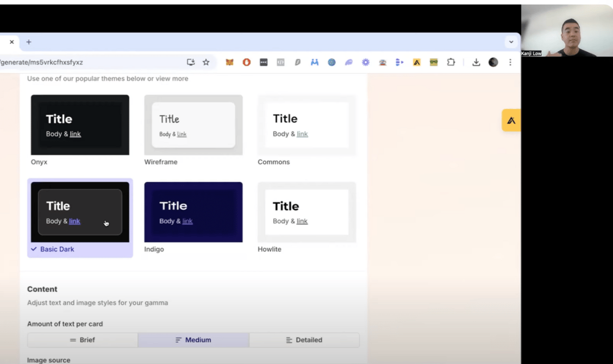
Task: Close the current browser tab
Action: [x=12, y=42]
